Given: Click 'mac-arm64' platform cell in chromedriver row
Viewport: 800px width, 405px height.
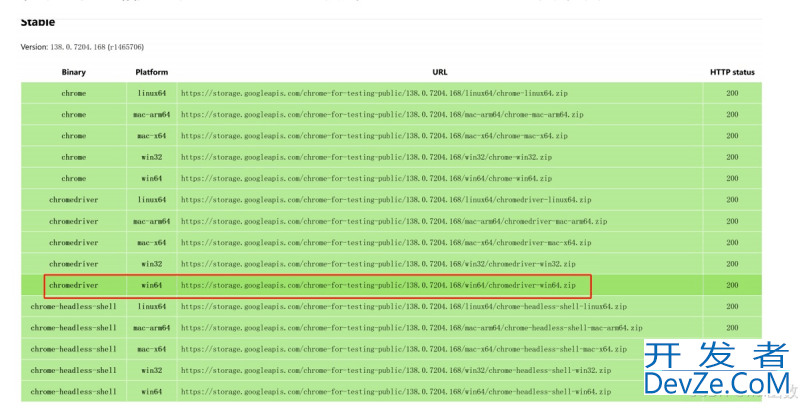Looking at the screenshot, I should (152, 221).
